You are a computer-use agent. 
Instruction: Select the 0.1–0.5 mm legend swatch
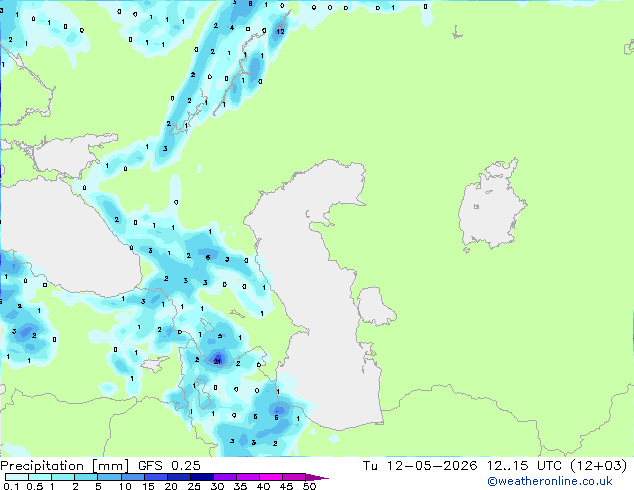point(17,477)
